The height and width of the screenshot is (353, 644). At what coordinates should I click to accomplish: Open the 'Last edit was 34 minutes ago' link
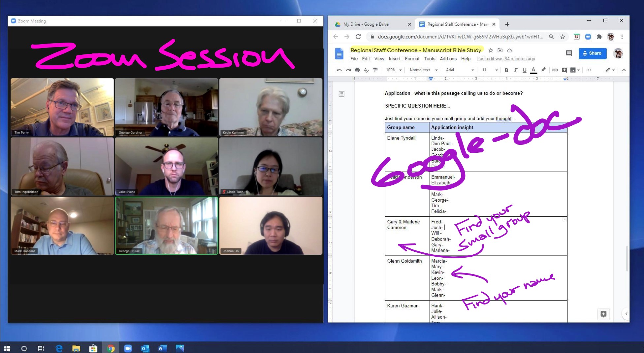pyautogui.click(x=506, y=59)
